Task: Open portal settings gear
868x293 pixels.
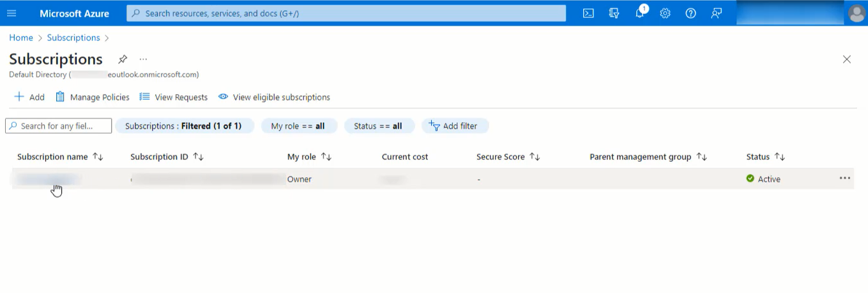Action: tap(665, 13)
